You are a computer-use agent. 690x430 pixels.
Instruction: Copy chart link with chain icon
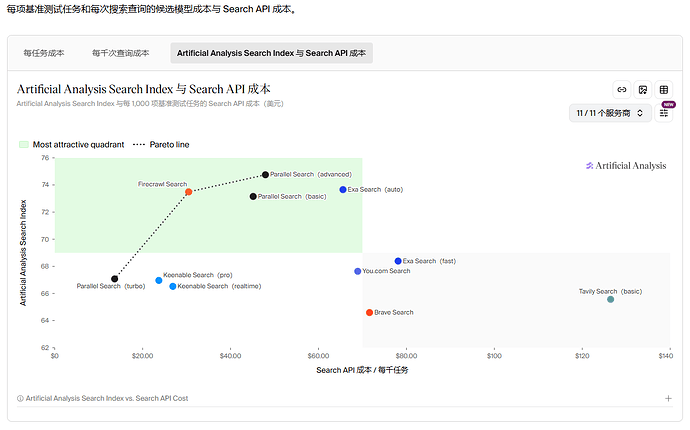click(x=622, y=90)
